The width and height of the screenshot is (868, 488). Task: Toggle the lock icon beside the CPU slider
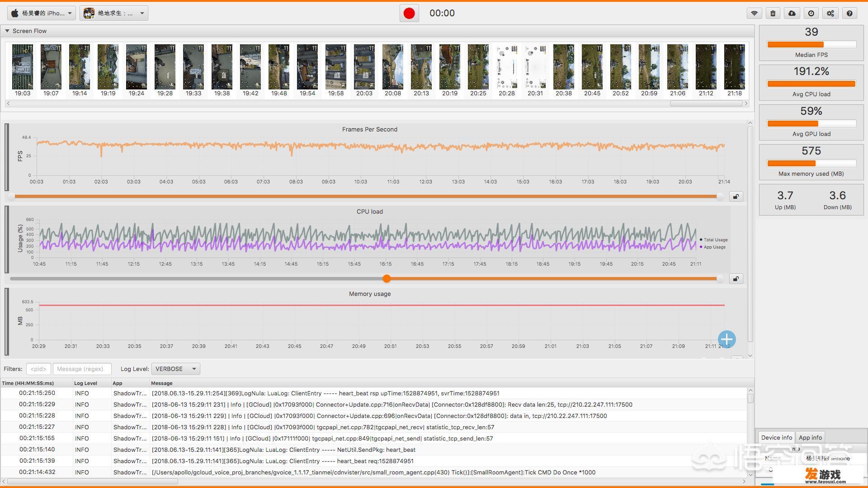(x=736, y=279)
